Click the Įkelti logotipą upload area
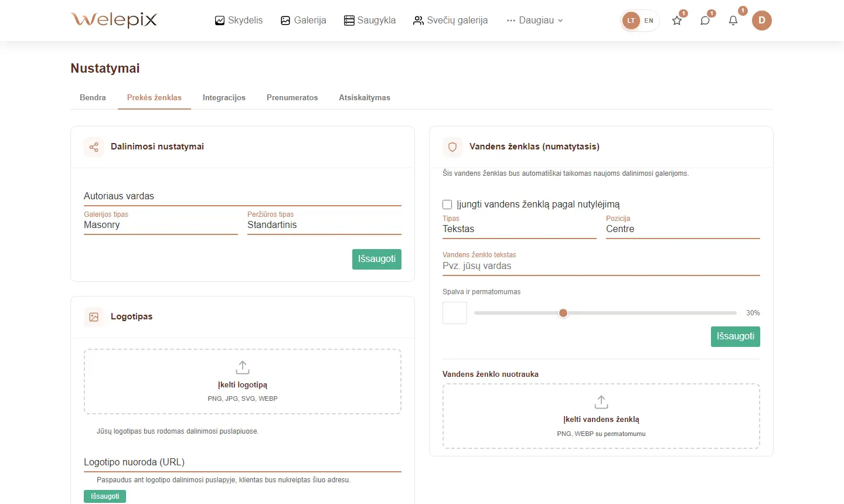Screen dimensions: 844x504 coord(243,382)
